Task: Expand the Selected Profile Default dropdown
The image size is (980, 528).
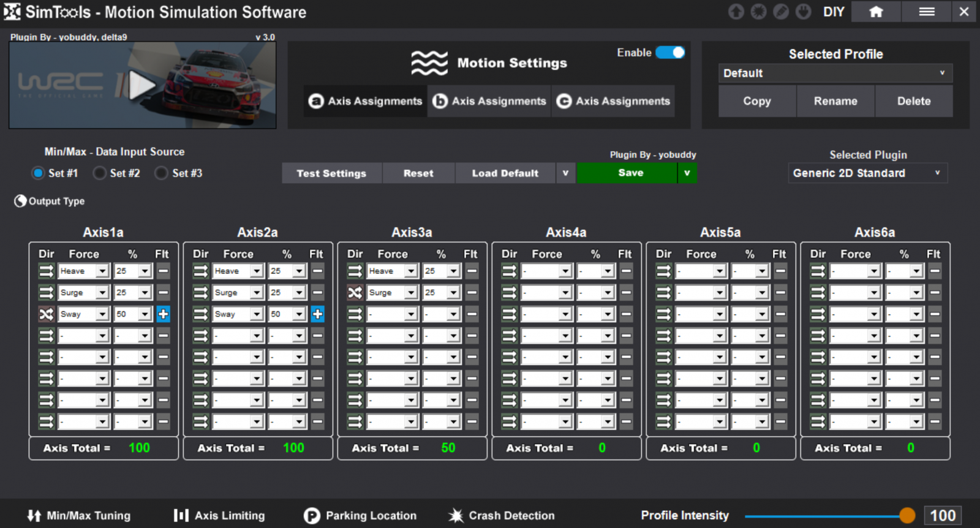Action: click(835, 74)
